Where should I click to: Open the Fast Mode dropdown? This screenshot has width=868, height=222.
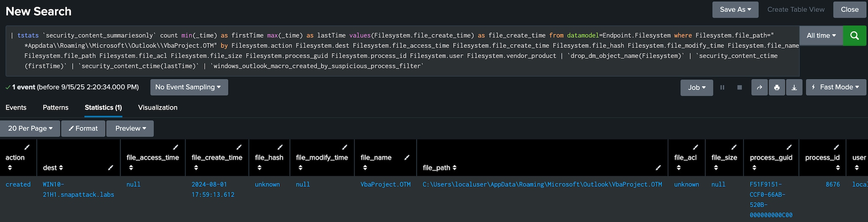(836, 87)
